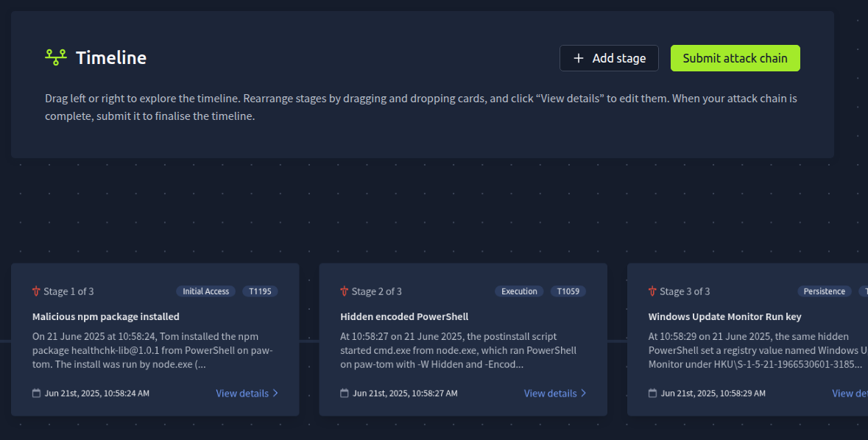Click the timeline instructions paragraph
868x440 pixels.
click(420, 107)
